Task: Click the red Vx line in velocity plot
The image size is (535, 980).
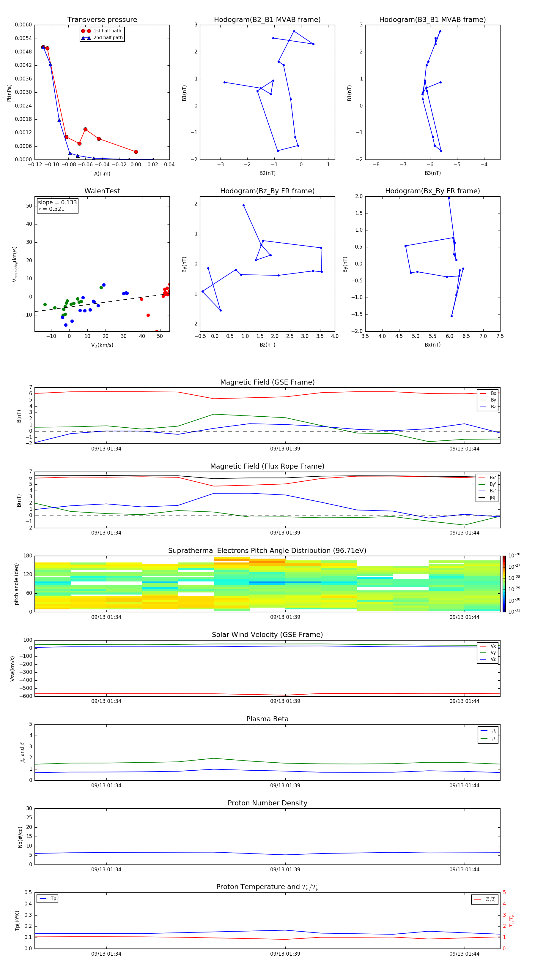Action: tap(267, 694)
